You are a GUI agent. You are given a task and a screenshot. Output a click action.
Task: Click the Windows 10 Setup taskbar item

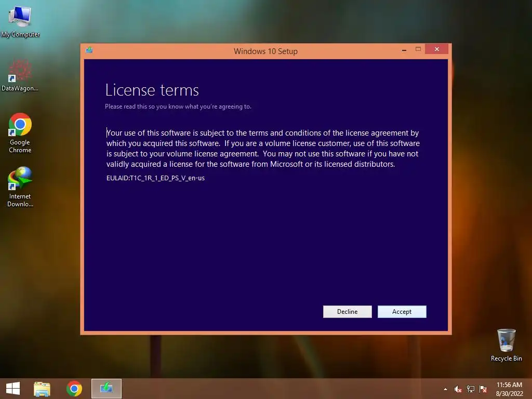[x=107, y=389]
